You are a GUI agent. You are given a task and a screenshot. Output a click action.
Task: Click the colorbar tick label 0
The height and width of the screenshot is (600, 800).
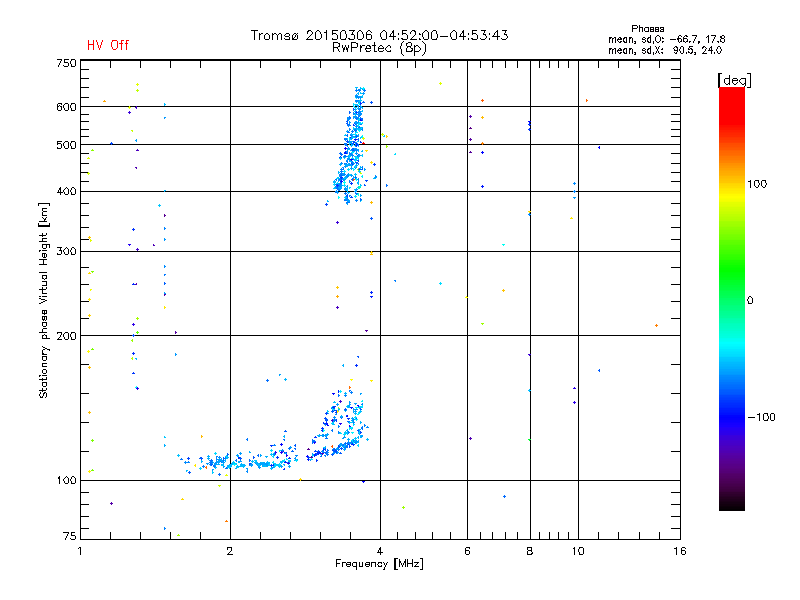click(750, 301)
